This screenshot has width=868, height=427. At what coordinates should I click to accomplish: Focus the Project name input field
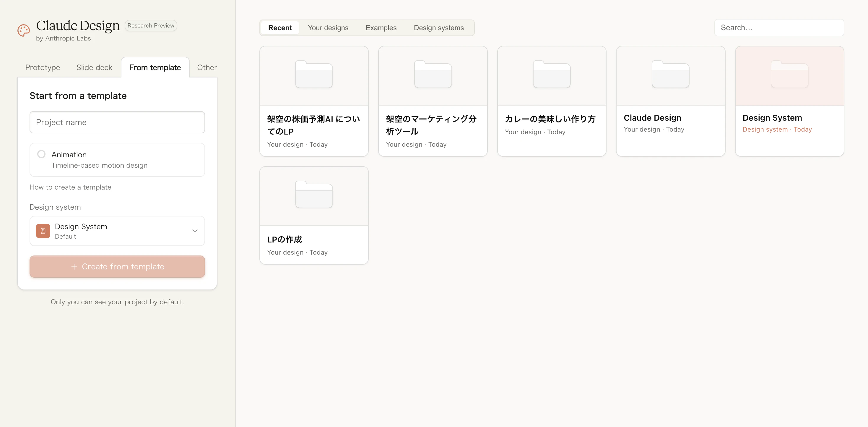(x=117, y=122)
